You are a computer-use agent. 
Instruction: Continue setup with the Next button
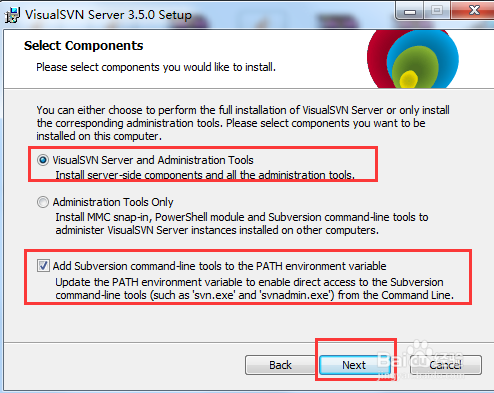[x=354, y=365]
